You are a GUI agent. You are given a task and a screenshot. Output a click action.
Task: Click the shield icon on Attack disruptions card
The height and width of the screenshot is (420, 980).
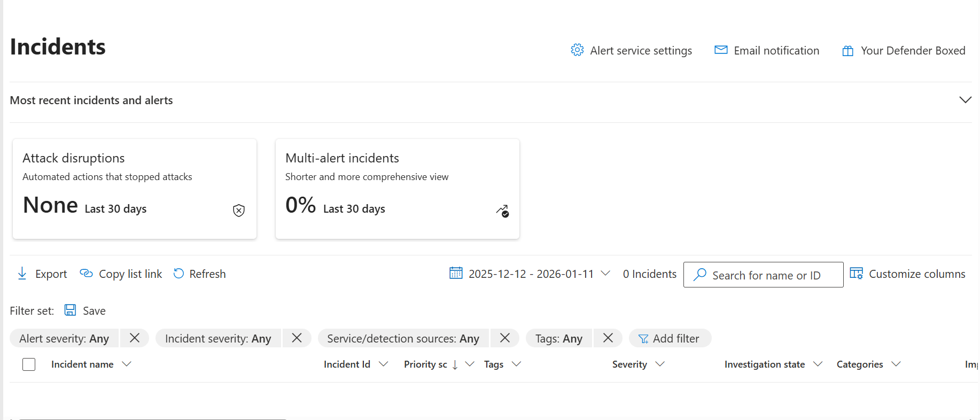tap(239, 211)
